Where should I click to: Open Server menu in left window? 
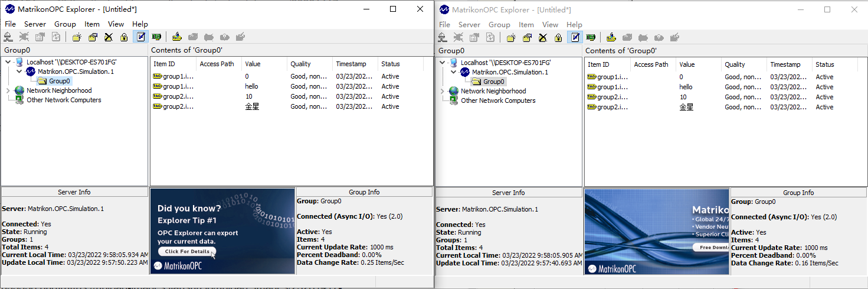pos(35,24)
